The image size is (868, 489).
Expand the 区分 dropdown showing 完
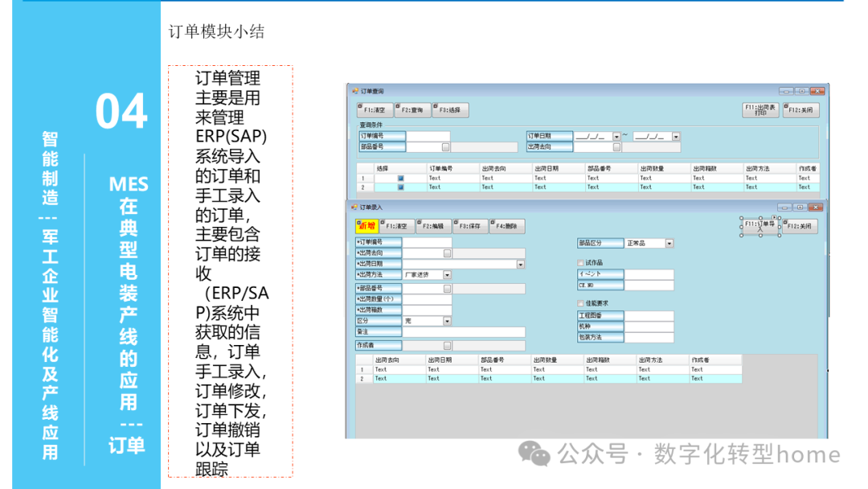(447, 320)
